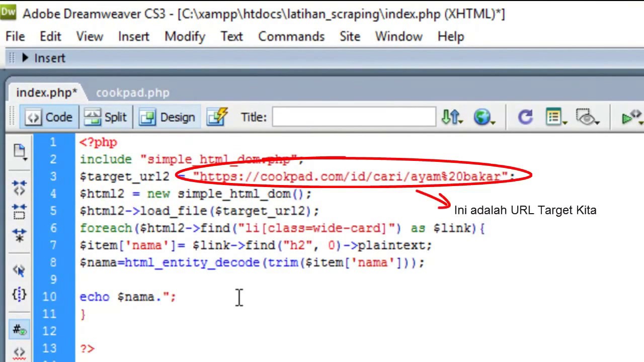Viewport: 644px width, 362px height.
Task: Click the "foreach" keyword on line 6
Action: tap(106, 228)
